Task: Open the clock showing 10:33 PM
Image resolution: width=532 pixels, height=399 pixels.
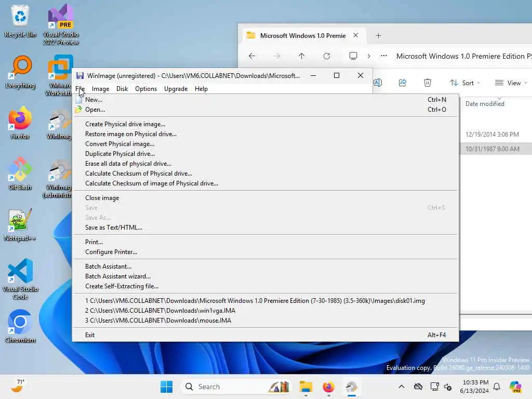Action: tap(475, 387)
